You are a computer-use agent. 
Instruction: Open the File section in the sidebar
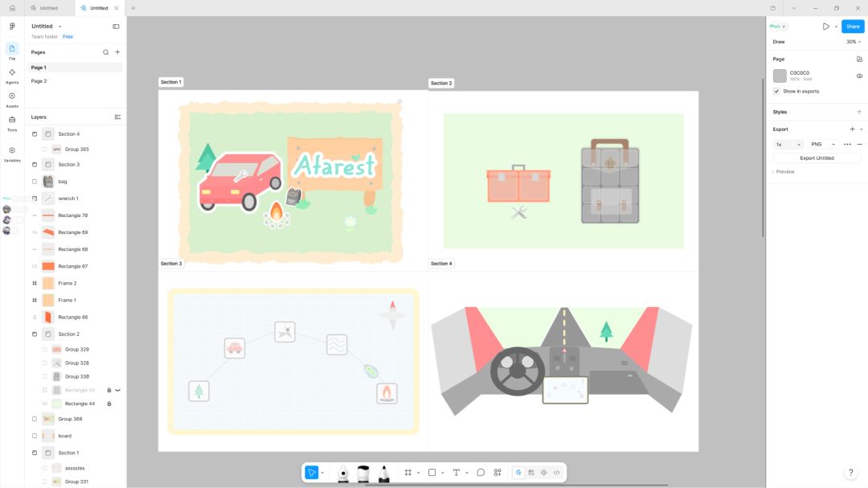coord(12,51)
